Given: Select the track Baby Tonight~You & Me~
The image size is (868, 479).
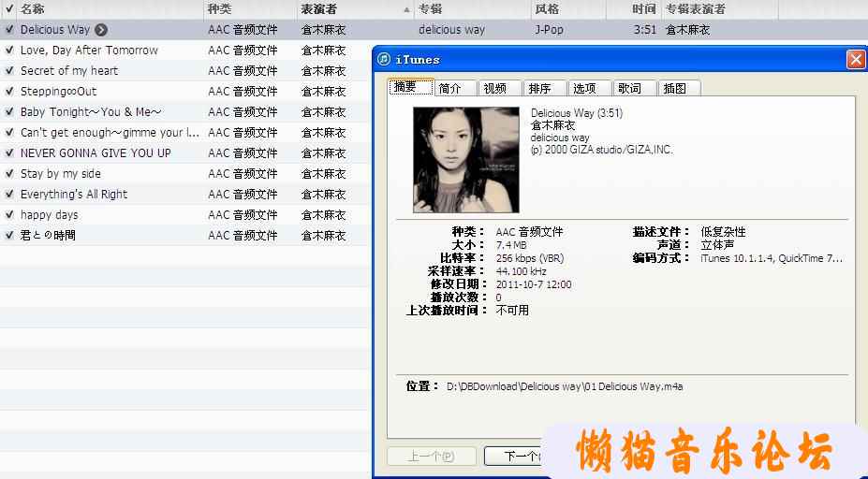Looking at the screenshot, I should coord(91,111).
